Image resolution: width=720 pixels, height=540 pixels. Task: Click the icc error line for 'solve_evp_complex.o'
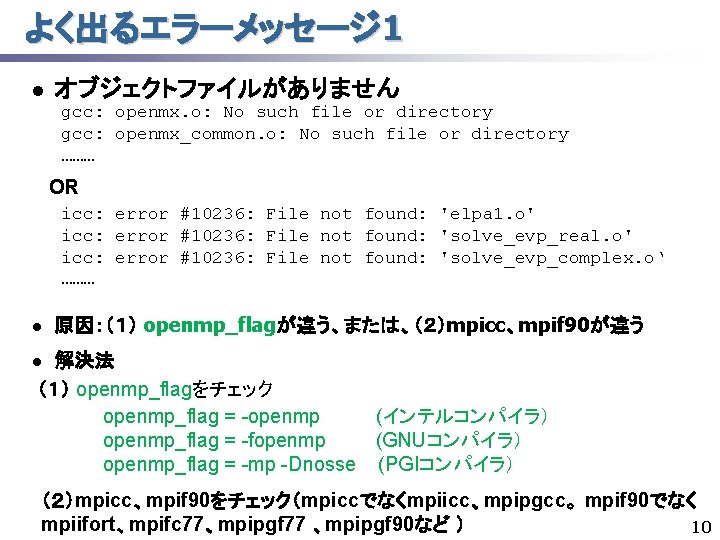coord(363,258)
